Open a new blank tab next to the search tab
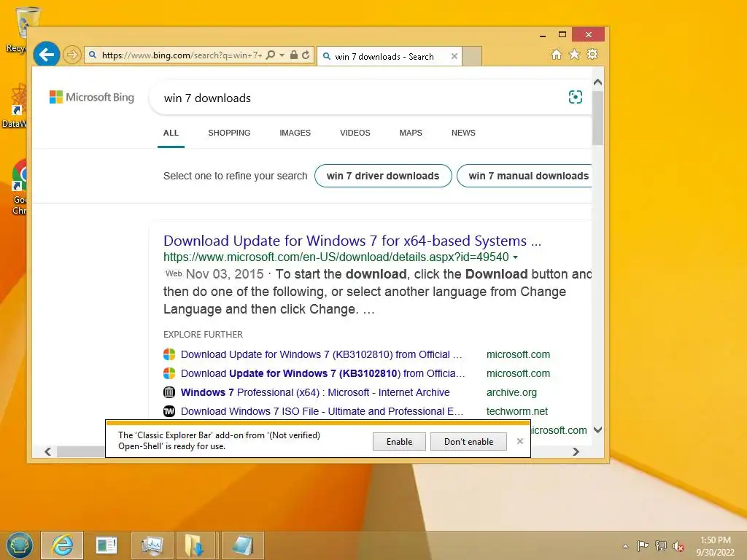 click(x=472, y=56)
